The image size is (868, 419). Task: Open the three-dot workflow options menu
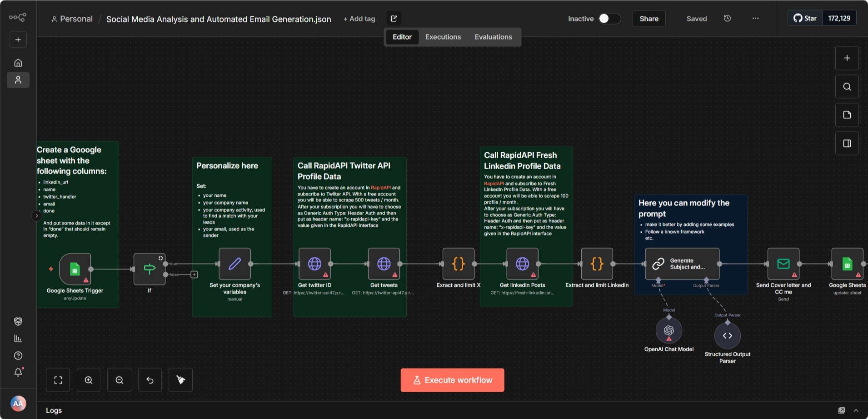(x=755, y=19)
